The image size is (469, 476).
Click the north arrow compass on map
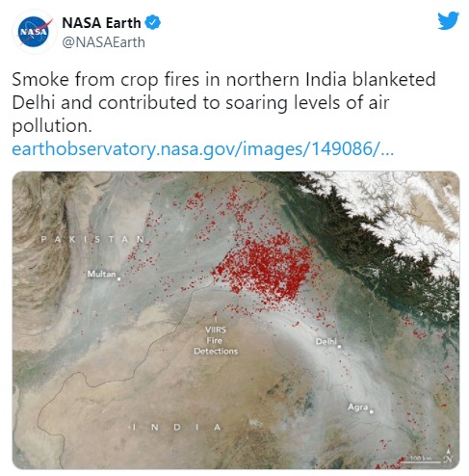click(x=448, y=455)
